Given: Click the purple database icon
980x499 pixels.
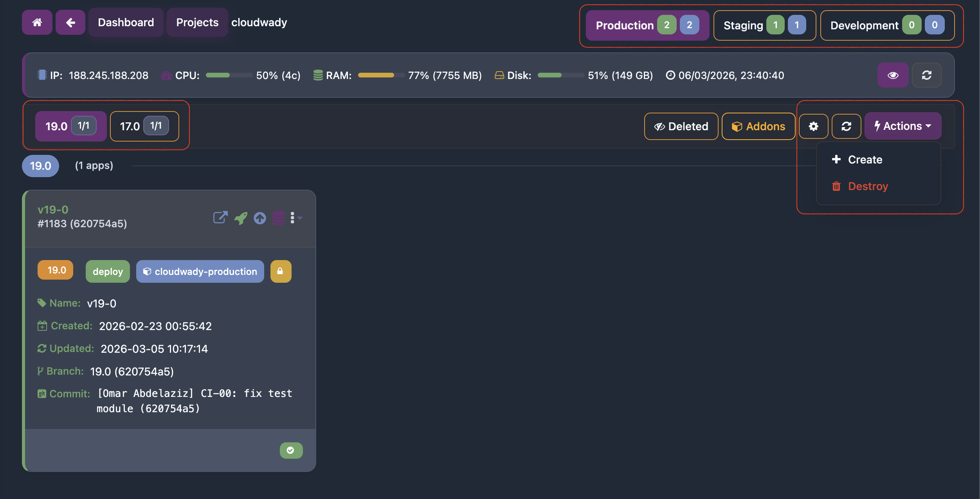Looking at the screenshot, I should pyautogui.click(x=278, y=218).
